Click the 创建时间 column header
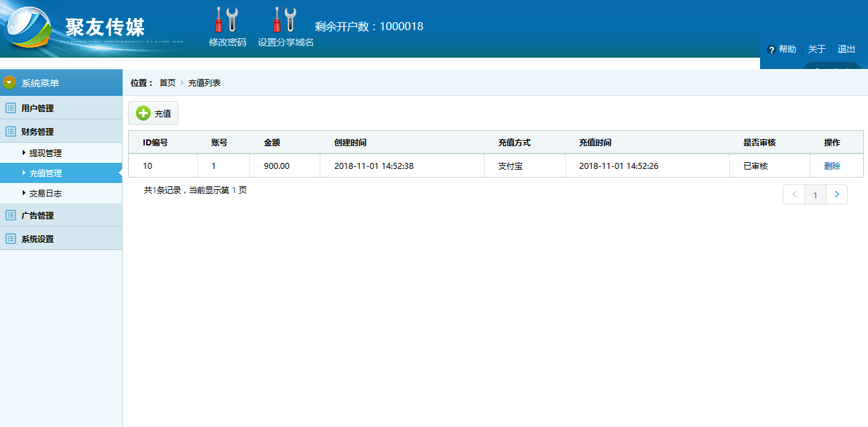Screen dimensions: 868x427 click(351, 143)
